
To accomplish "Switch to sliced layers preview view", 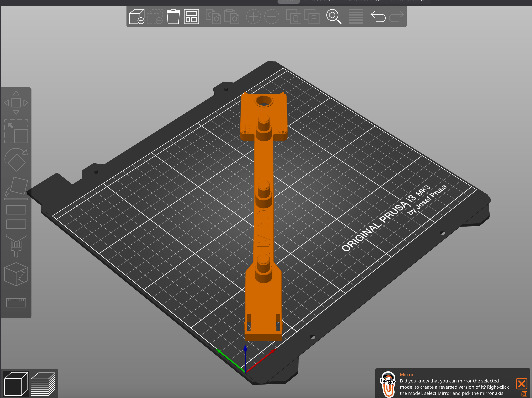I will point(43,384).
